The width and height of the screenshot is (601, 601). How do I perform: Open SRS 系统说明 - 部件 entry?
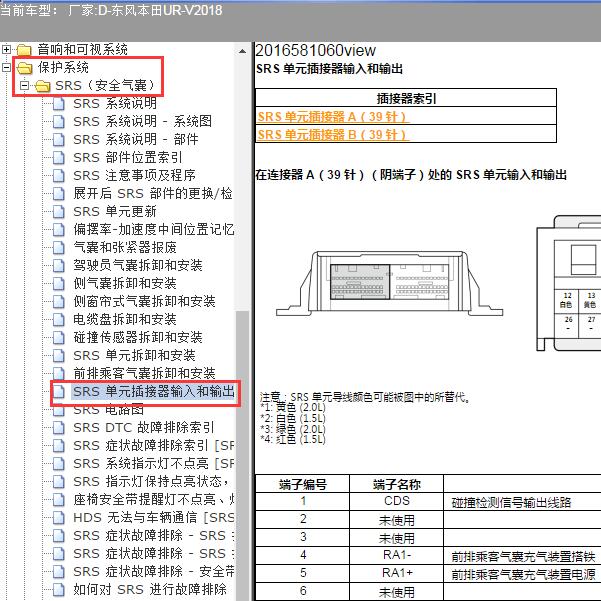coord(136,140)
